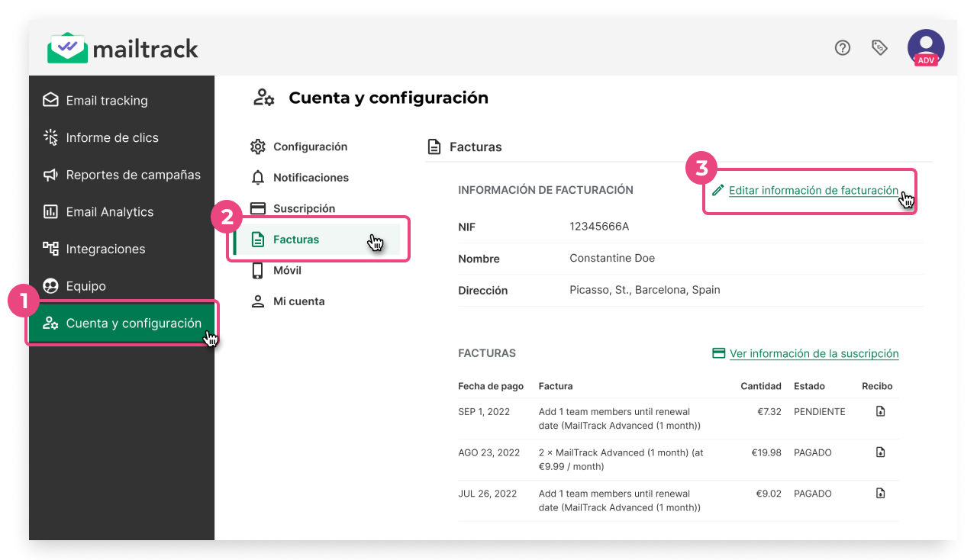Image resolution: width=977 pixels, height=560 pixels.
Task: Select Mi cuenta from settings menu
Action: (x=300, y=301)
